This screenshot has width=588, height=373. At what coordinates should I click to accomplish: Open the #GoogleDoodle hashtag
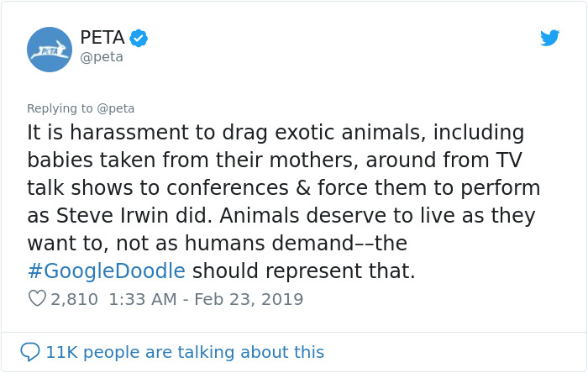click(106, 271)
